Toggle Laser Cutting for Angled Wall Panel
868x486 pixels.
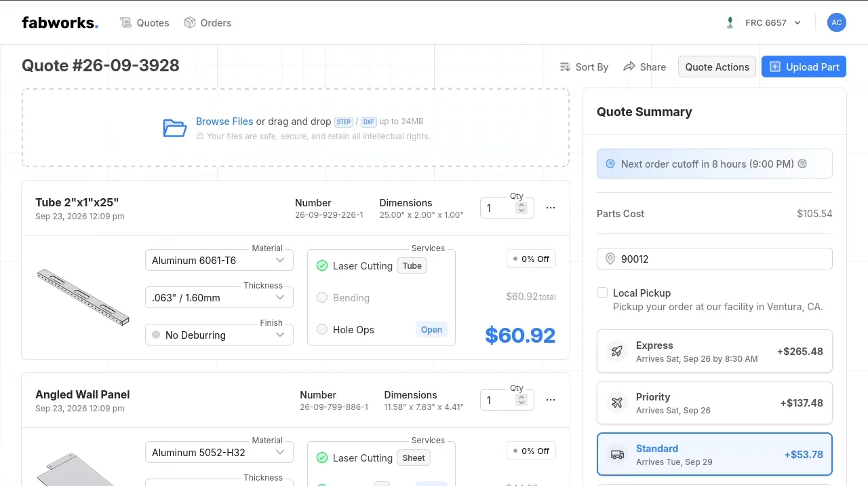click(x=322, y=458)
